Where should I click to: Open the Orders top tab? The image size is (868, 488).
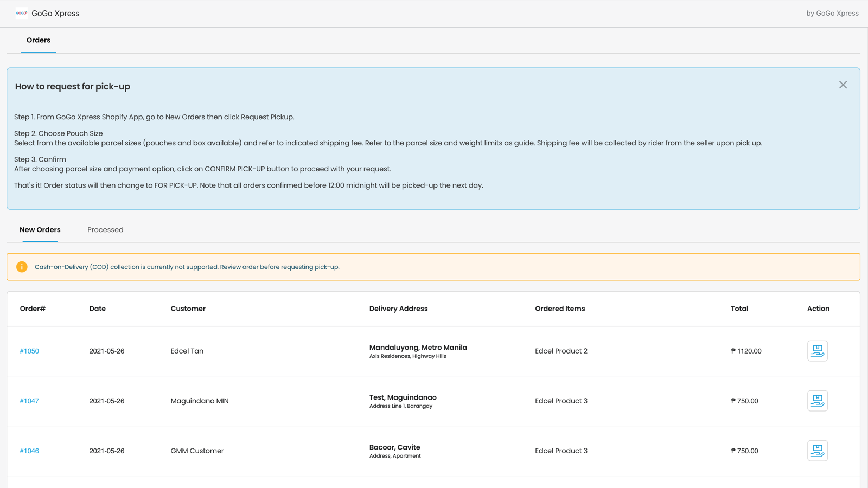click(39, 40)
